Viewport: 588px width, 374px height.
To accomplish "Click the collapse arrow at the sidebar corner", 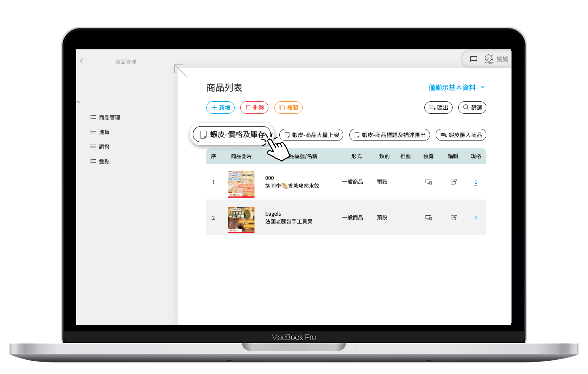I will pos(180,70).
